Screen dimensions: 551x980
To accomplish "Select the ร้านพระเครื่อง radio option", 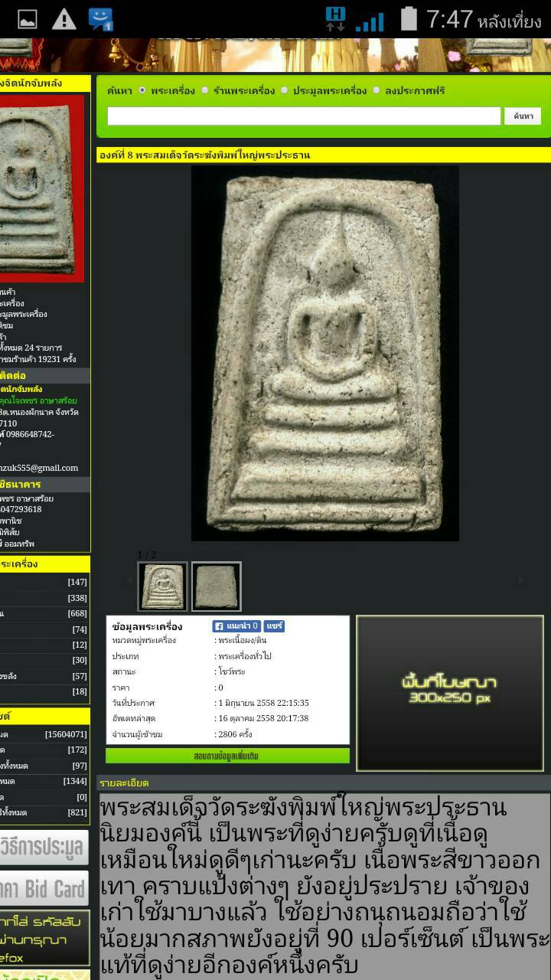I will [x=205, y=90].
